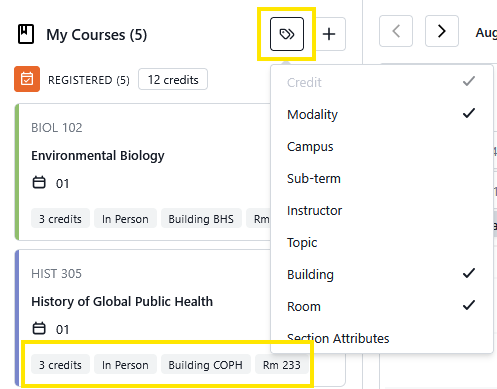Click the My Courses bookmark icon
The height and width of the screenshot is (389, 497).
point(26,34)
